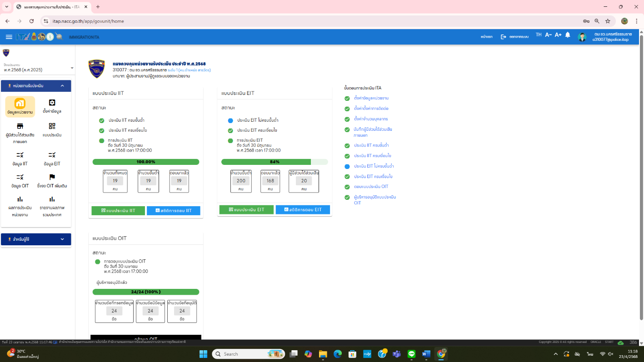
Task: Decrease font size with A- button
Action: 548,35
